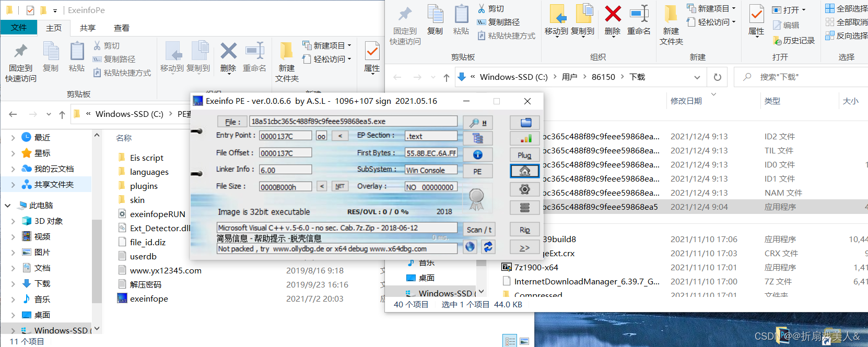Click the First Bytes value field
Screen dimensions: 868x347
[x=431, y=153]
